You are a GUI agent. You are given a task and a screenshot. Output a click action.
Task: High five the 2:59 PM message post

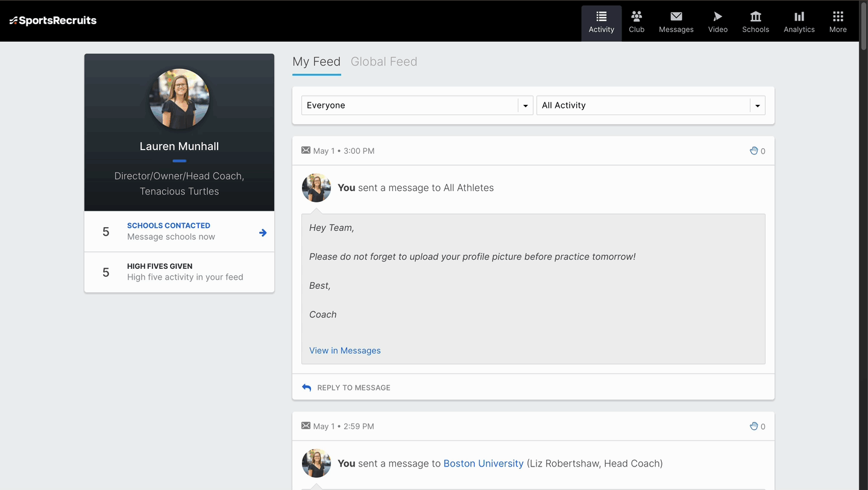753,426
